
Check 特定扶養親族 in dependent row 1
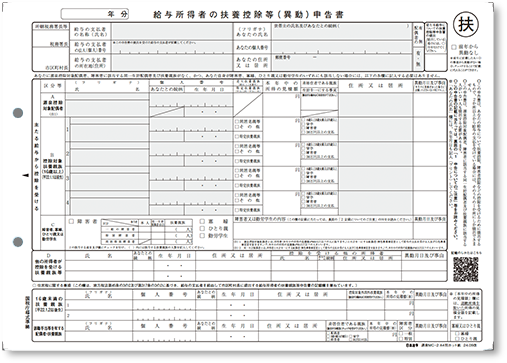[237, 136]
